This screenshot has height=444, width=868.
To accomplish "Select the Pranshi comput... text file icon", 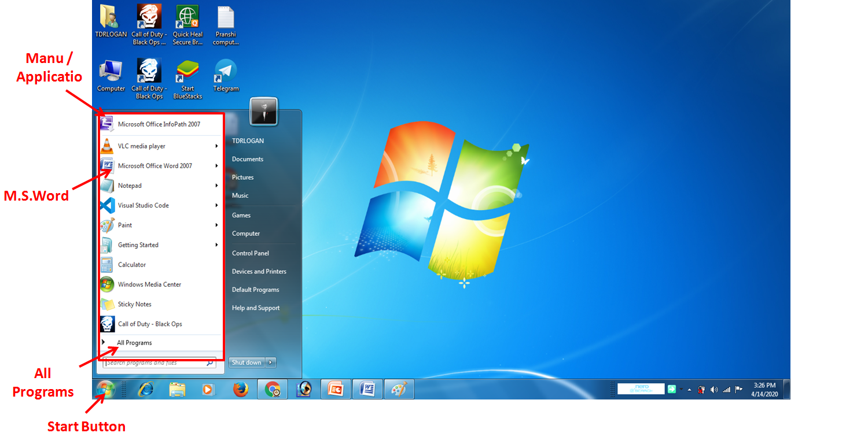I will point(226,25).
